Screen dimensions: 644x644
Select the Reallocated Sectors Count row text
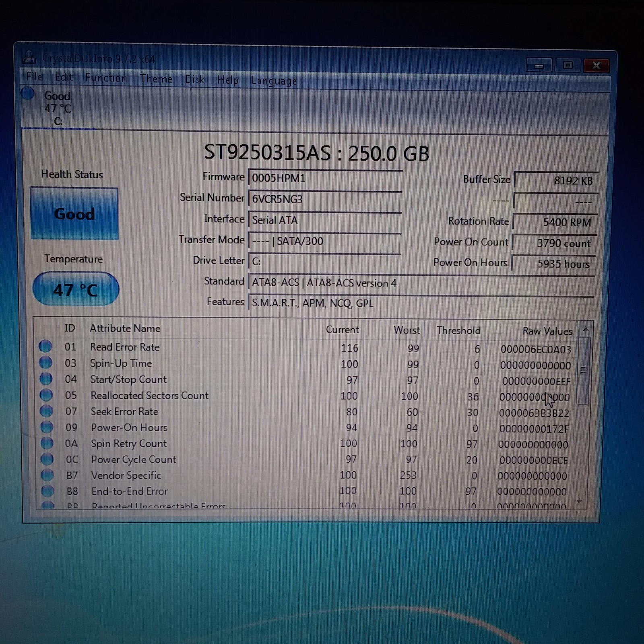point(149,396)
